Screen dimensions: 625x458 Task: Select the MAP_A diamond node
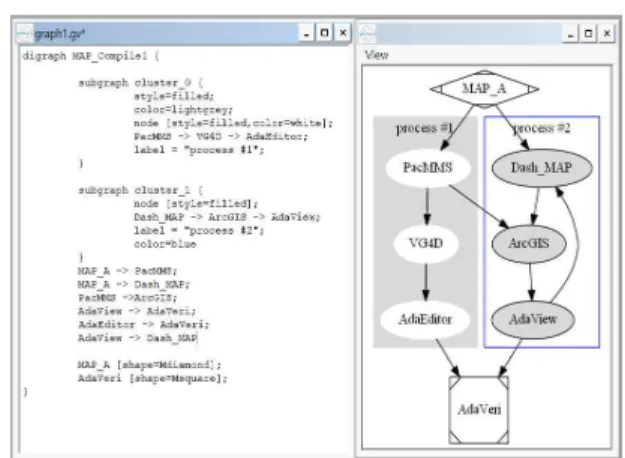coord(484,89)
